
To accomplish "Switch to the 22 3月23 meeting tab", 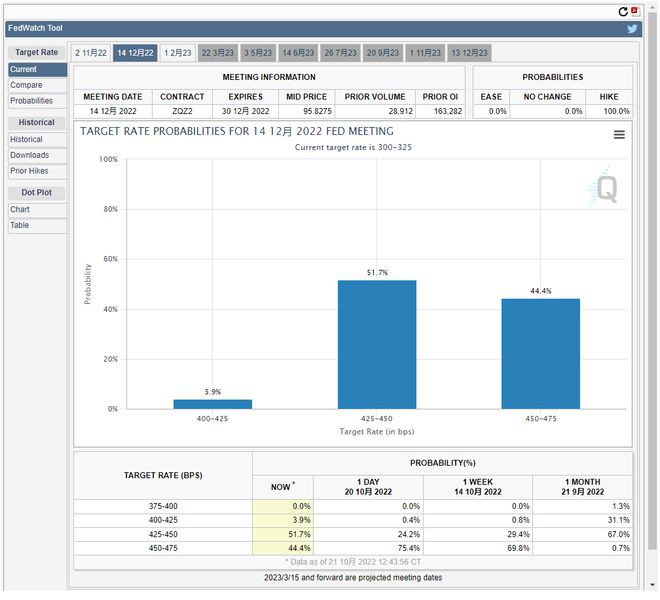I will pos(218,52).
